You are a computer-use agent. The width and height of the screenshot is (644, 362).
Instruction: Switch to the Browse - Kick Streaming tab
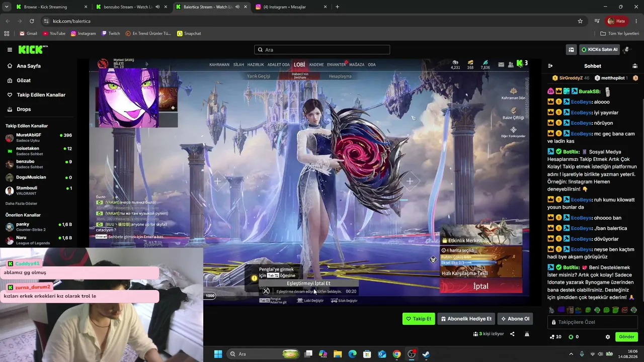pos(51,7)
